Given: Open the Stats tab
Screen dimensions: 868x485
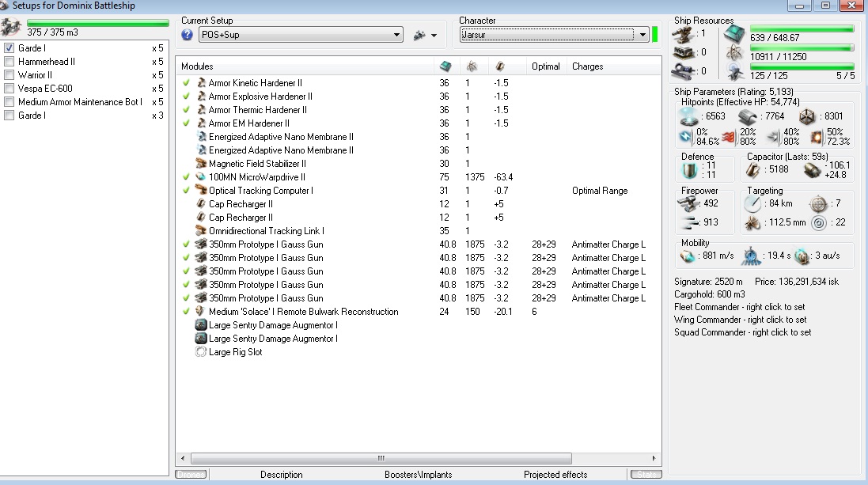Looking at the screenshot, I should tap(646, 475).
